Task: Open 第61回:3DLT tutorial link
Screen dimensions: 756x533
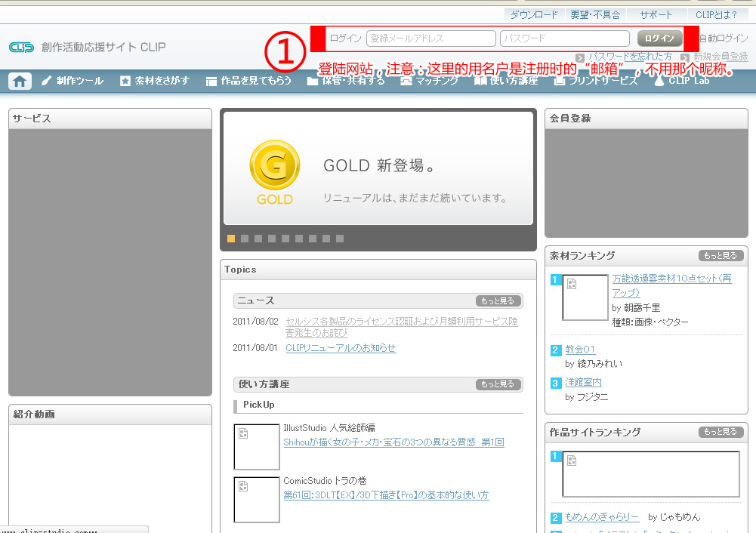Action: tap(386, 495)
